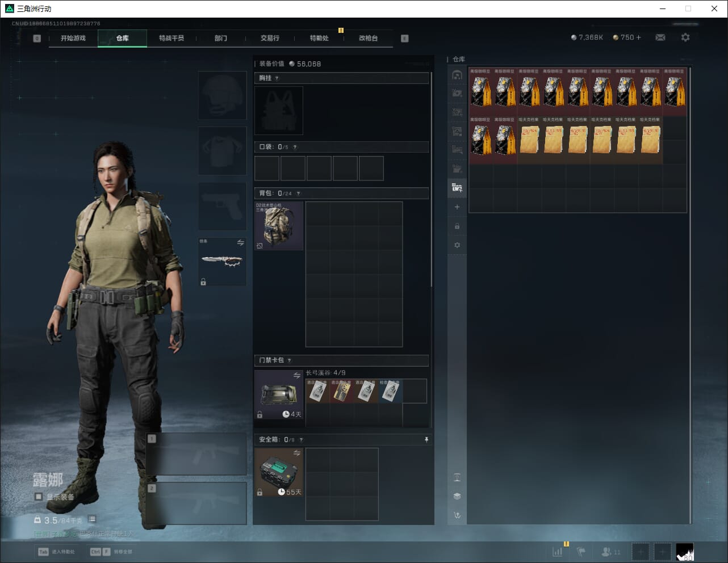
Task: Click the stacked layers icon in warehouse sidebar
Action: pos(457,496)
